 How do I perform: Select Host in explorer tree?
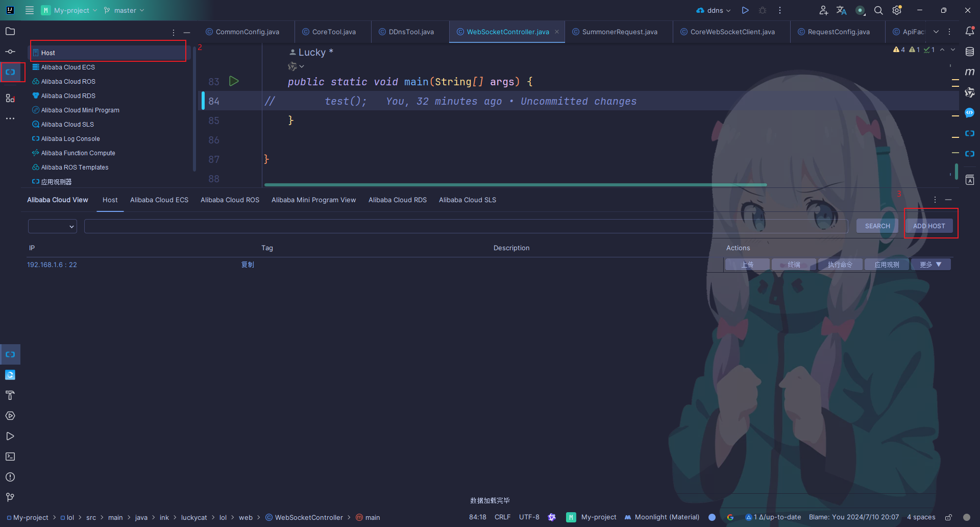[108, 53]
